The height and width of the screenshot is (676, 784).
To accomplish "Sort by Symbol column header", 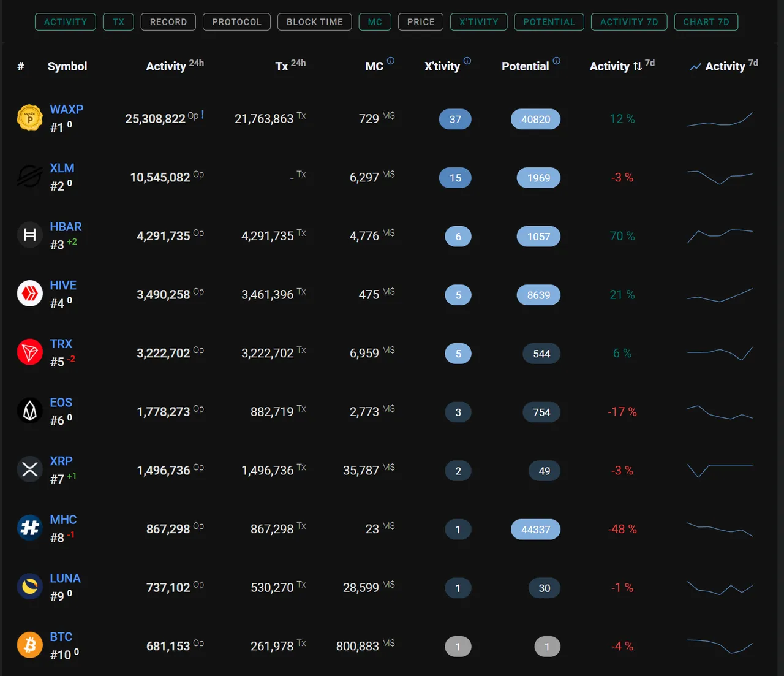I will (67, 66).
